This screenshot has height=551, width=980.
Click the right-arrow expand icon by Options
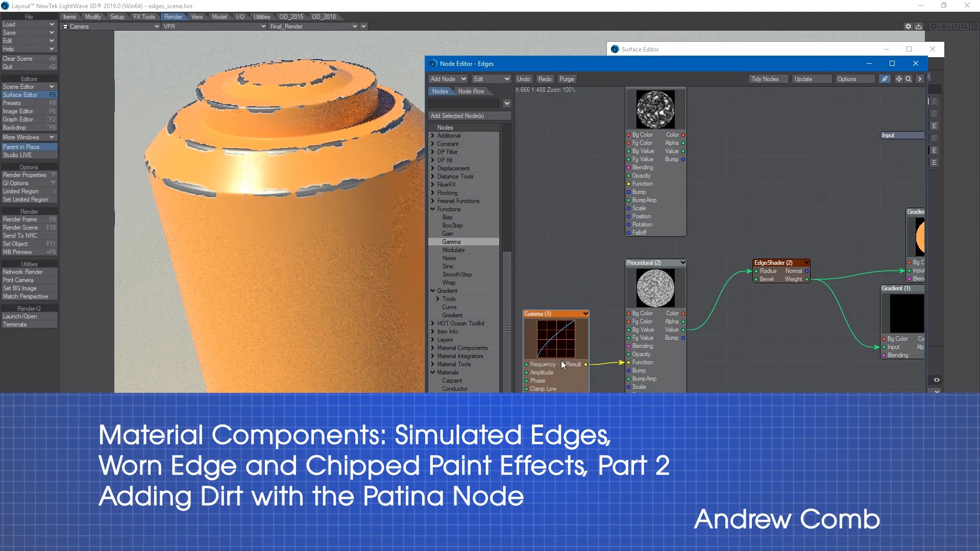(920, 79)
